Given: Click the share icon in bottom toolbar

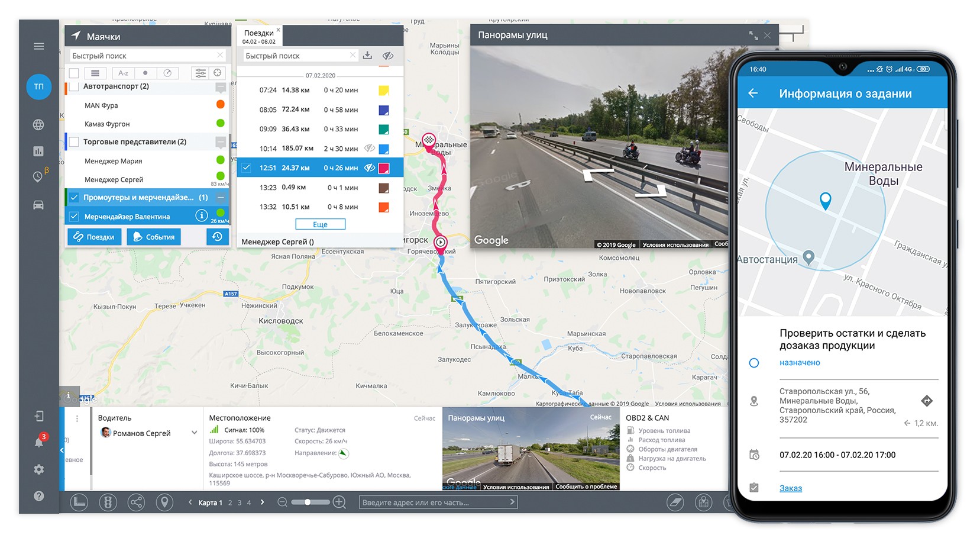Looking at the screenshot, I should (136, 502).
